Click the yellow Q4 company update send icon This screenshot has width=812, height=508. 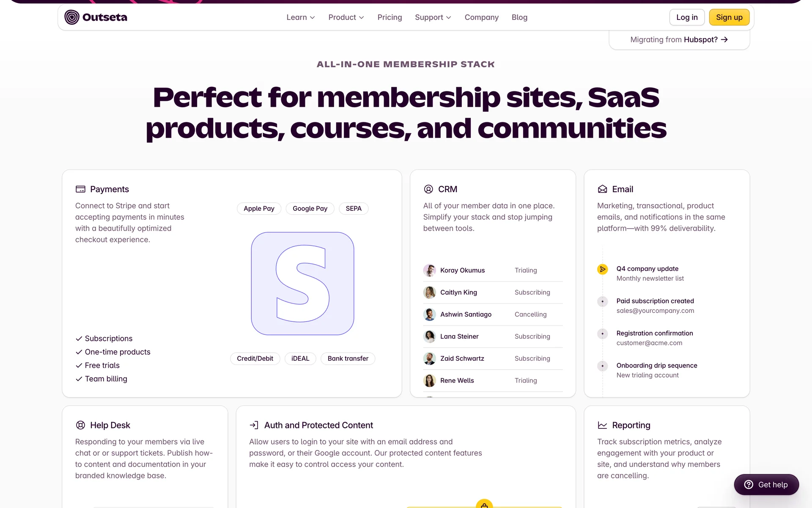602,269
